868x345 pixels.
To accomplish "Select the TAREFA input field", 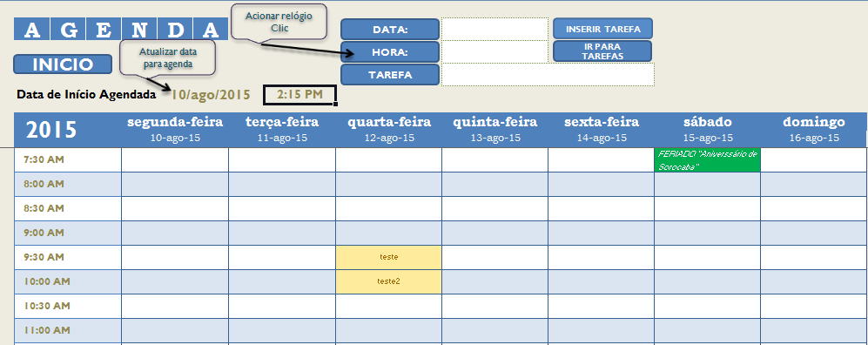I will (548, 74).
